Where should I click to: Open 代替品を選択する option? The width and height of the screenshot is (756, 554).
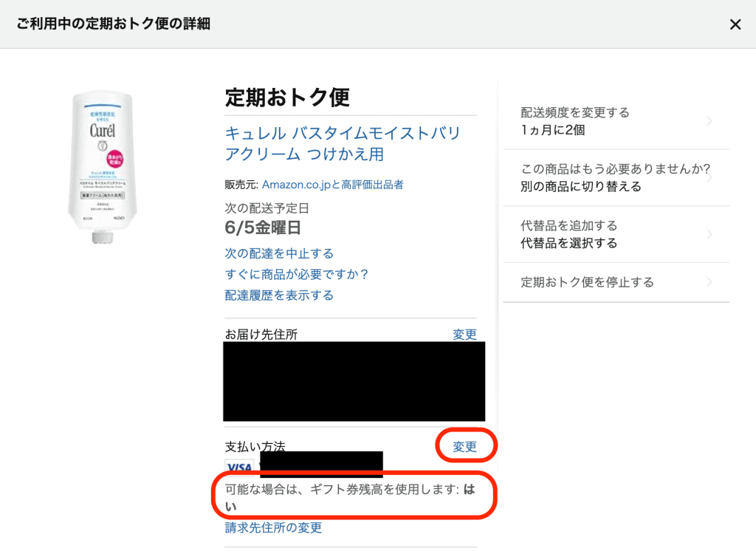[x=616, y=234]
